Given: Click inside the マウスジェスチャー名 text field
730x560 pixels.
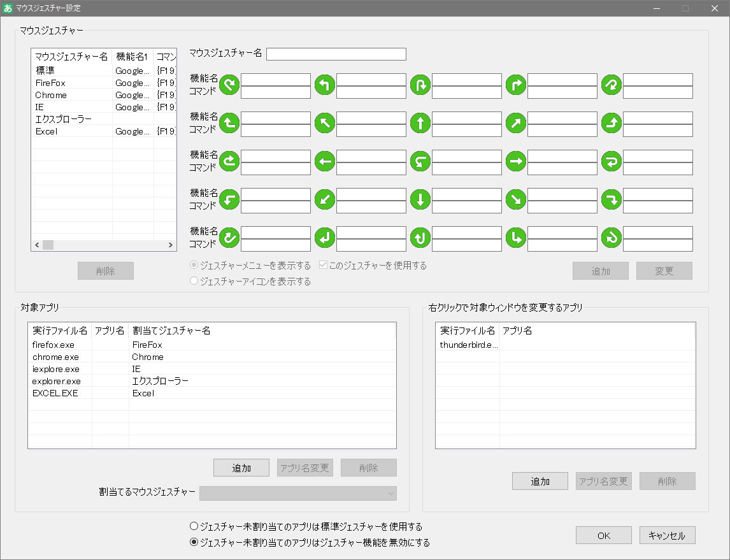Looking at the screenshot, I should click(x=336, y=54).
